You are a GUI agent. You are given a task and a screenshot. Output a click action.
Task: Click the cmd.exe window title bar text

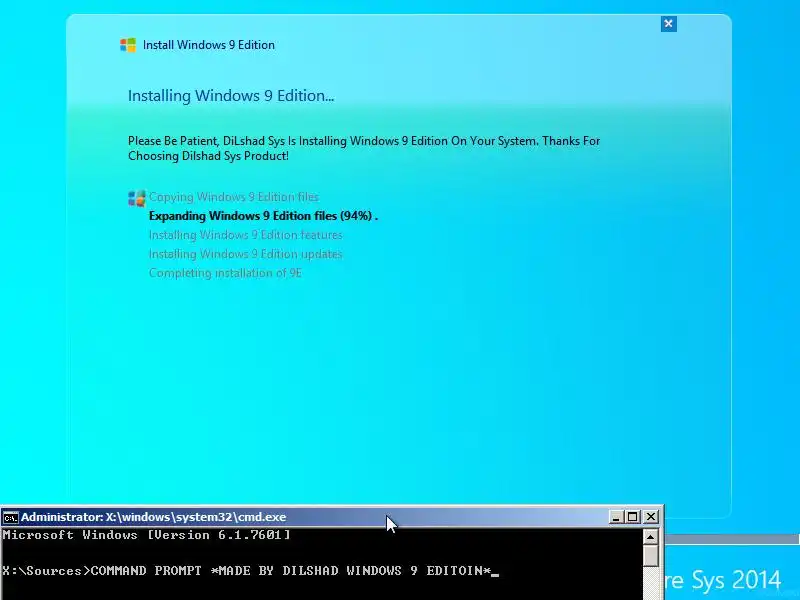[154, 517]
